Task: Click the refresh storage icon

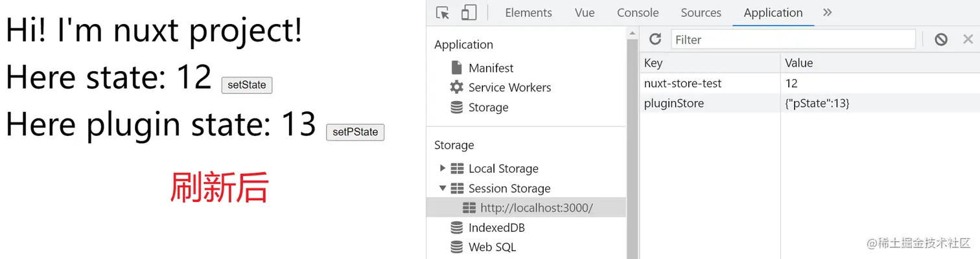Action: pyautogui.click(x=655, y=39)
